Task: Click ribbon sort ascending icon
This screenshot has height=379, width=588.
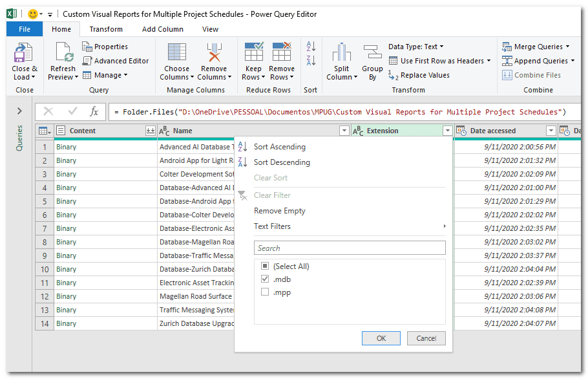Action: click(311, 46)
